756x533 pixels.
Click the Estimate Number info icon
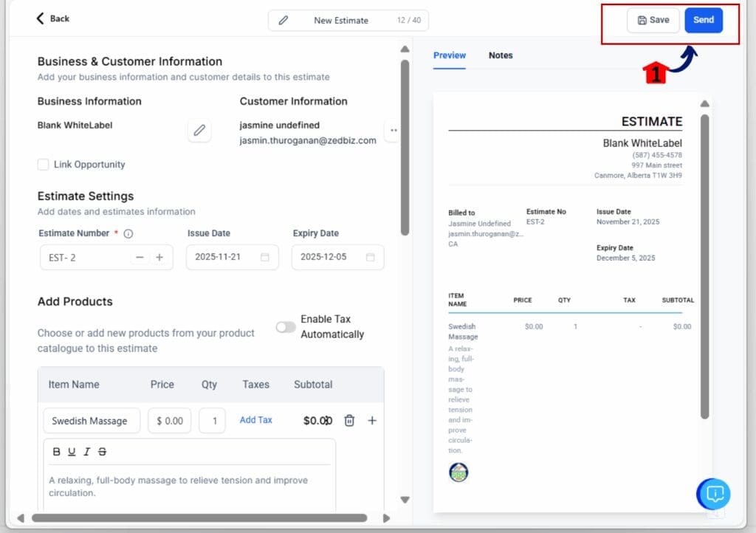pyautogui.click(x=128, y=234)
